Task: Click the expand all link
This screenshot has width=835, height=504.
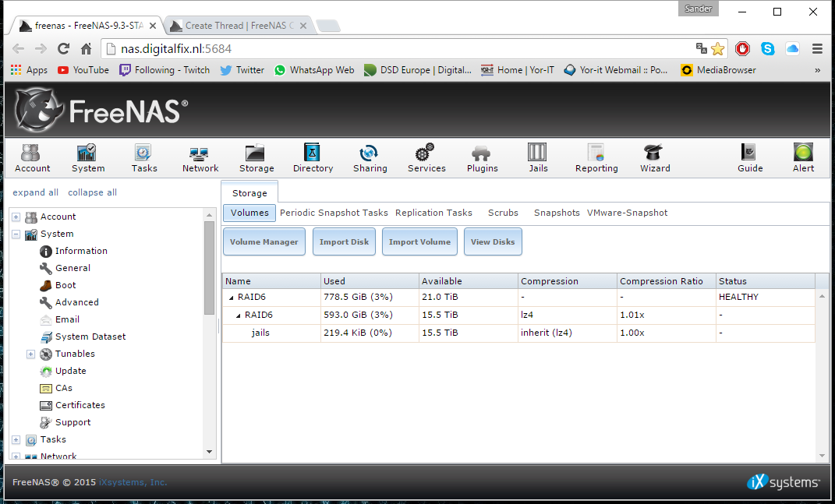Action: point(36,192)
